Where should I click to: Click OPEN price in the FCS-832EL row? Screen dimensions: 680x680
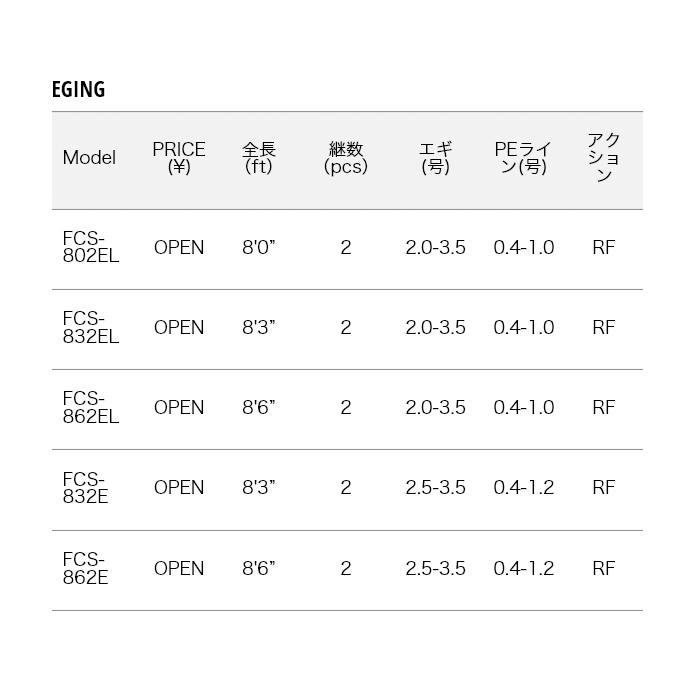click(179, 328)
